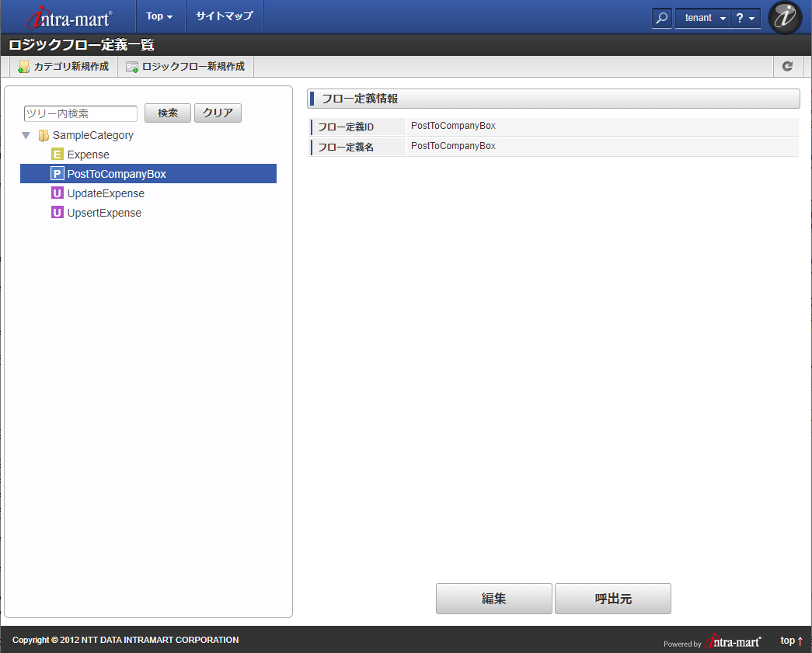This screenshot has height=653, width=812.
Task: Select the SampleCategory folder
Action: click(92, 136)
